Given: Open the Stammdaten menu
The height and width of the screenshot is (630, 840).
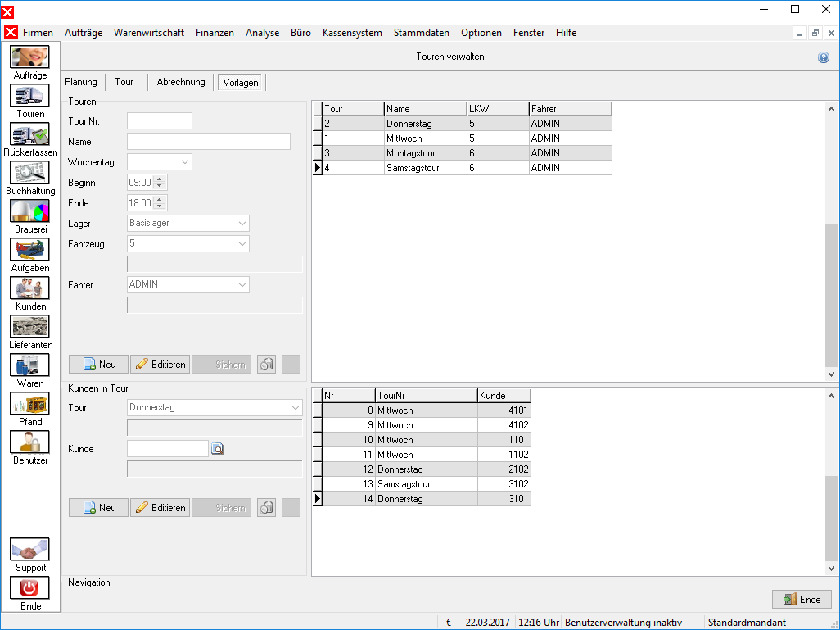Looking at the screenshot, I should 421,33.
